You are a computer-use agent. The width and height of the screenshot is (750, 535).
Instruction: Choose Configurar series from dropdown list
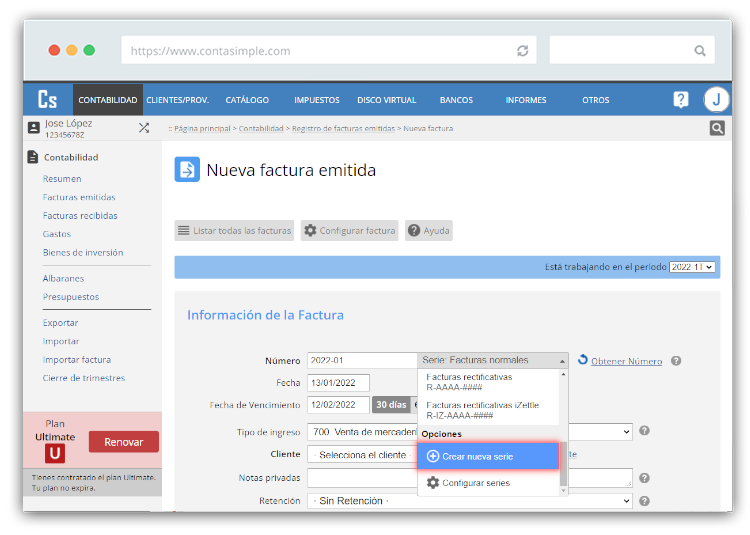475,483
